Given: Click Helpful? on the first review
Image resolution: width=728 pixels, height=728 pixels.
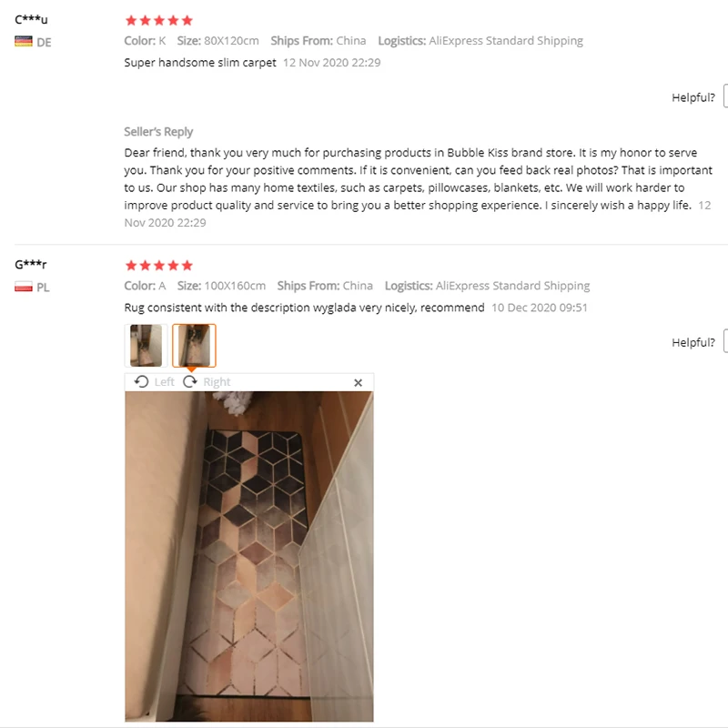Looking at the screenshot, I should click(x=693, y=97).
